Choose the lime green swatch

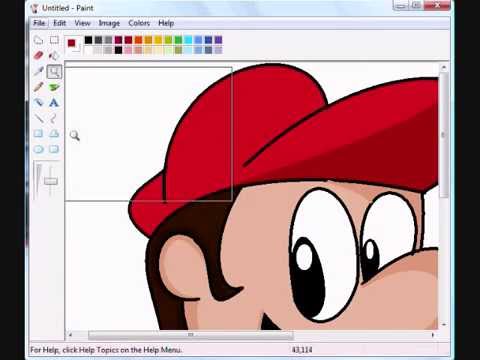[168, 40]
